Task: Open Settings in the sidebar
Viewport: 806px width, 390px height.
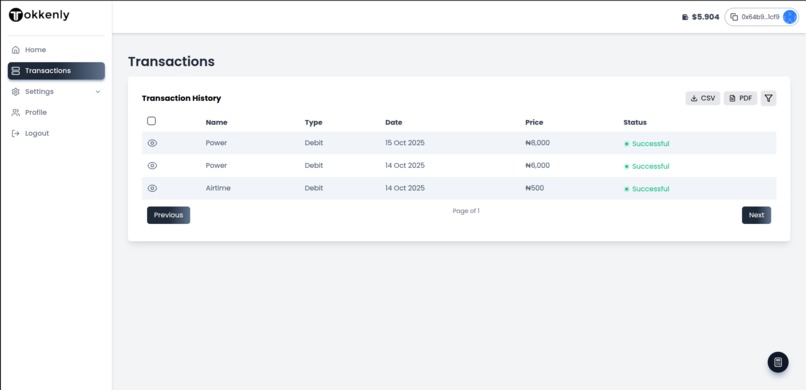Action: (56, 91)
